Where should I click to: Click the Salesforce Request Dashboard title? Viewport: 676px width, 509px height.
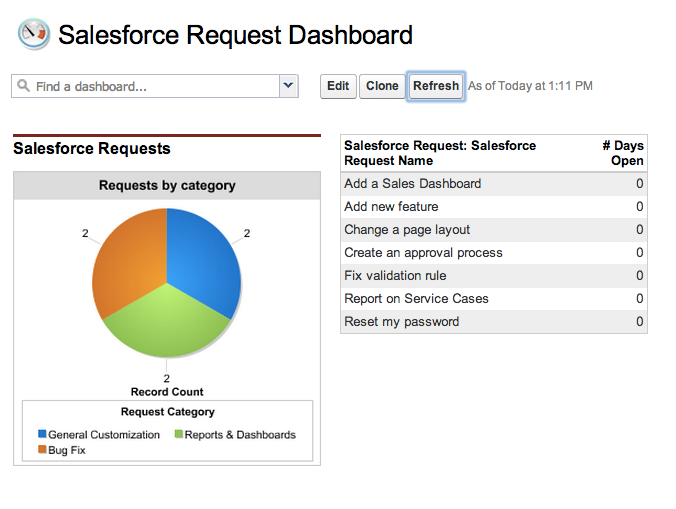(235, 34)
